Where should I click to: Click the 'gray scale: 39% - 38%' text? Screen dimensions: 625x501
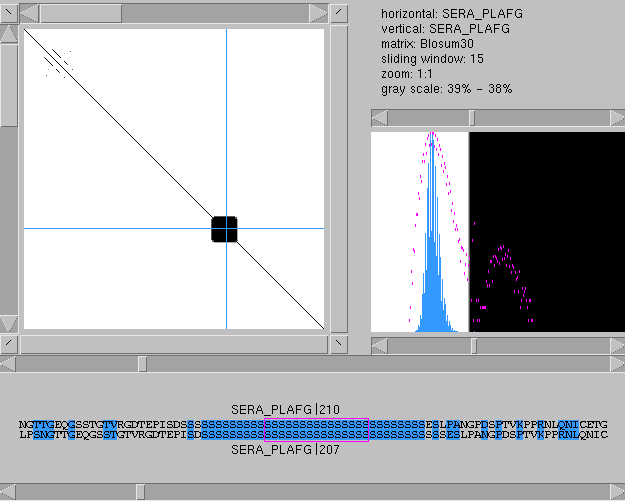pos(446,88)
